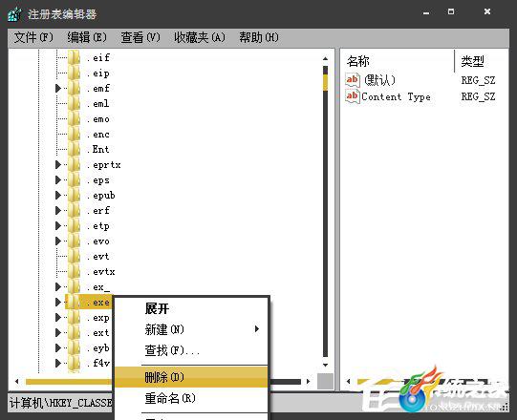517x420 pixels.
Task: Open the 新建(N) submenu arrow
Action: tap(256, 329)
